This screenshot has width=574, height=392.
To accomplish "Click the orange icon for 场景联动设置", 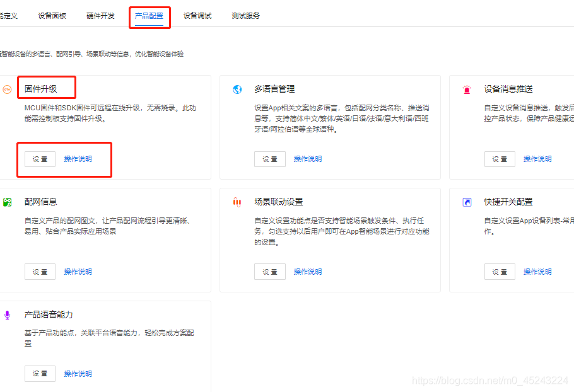I will pyautogui.click(x=237, y=202).
